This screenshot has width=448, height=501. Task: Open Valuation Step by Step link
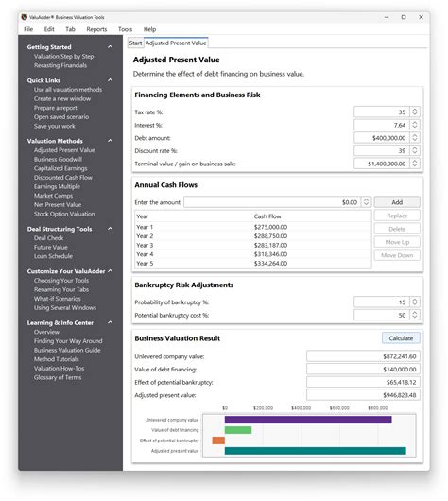pos(64,56)
